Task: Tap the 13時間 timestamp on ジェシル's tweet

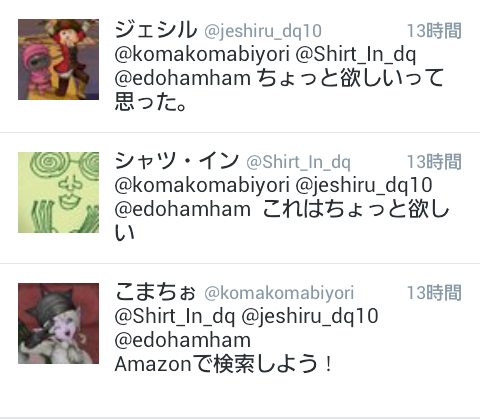Action: click(434, 31)
